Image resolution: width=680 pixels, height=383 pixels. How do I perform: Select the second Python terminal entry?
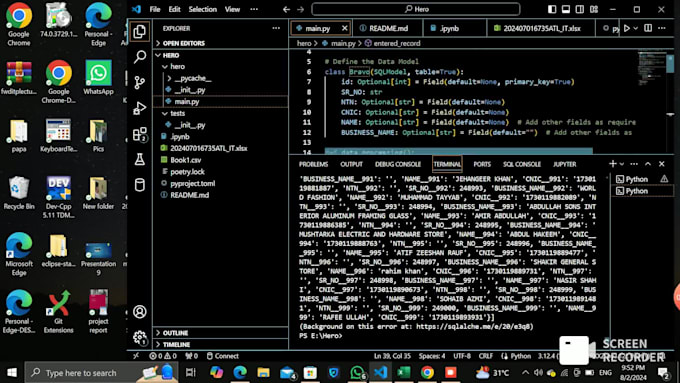click(643, 191)
